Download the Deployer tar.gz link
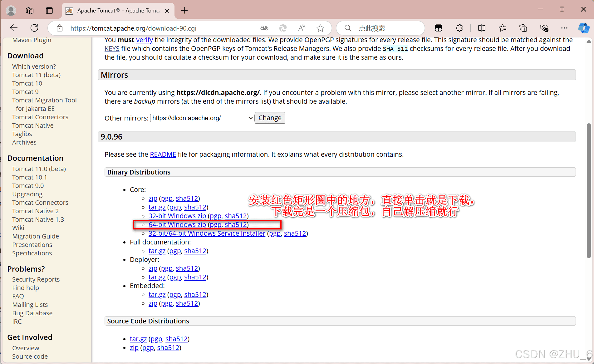 [157, 277]
